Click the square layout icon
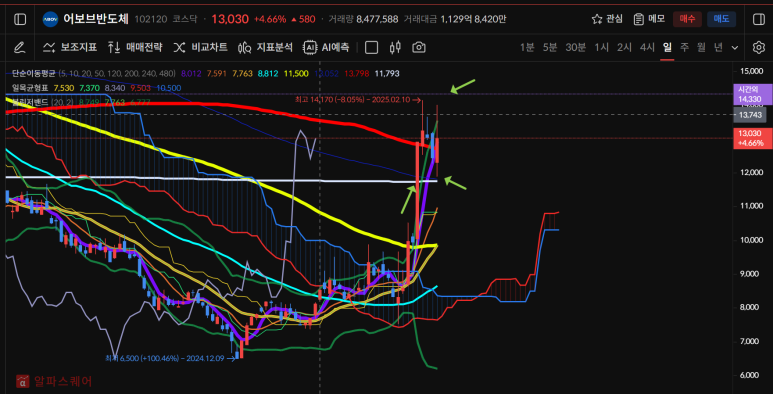 pos(371,47)
